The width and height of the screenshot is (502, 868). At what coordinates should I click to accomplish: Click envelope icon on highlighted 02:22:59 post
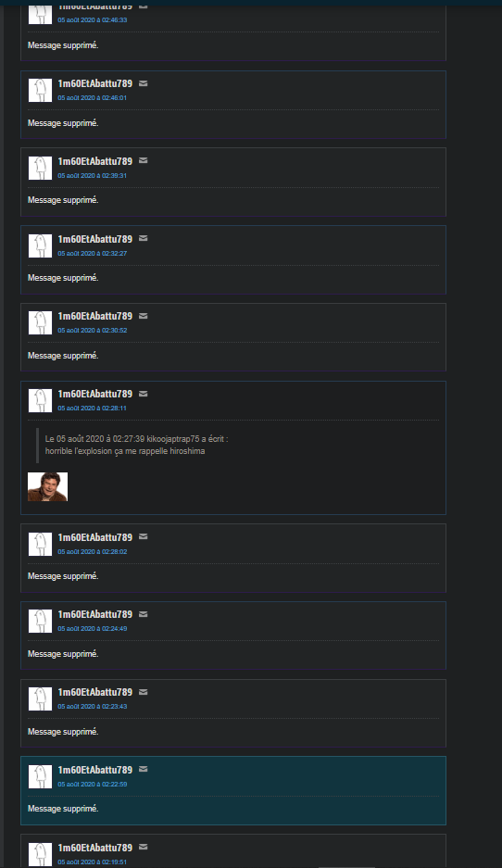[x=143, y=769]
